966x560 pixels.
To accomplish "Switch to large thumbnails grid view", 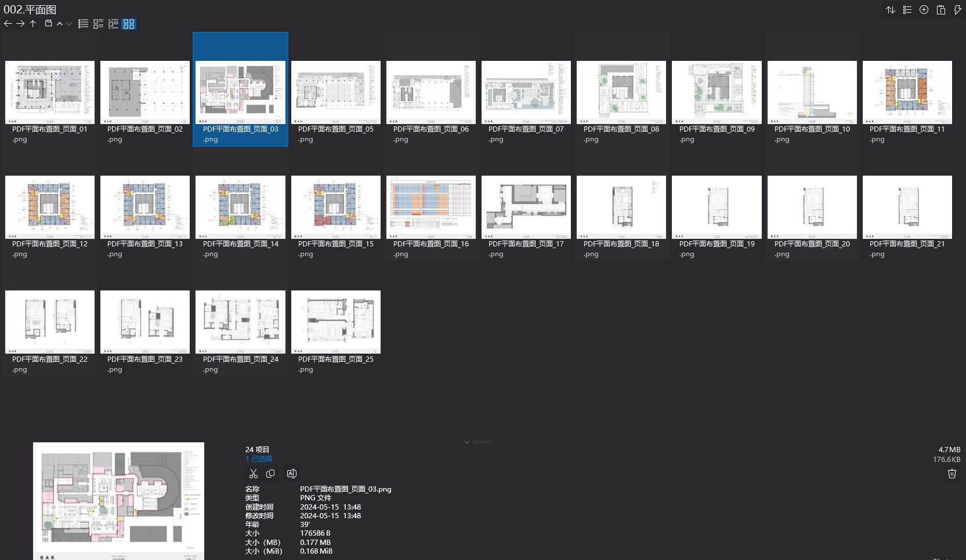I will point(129,24).
